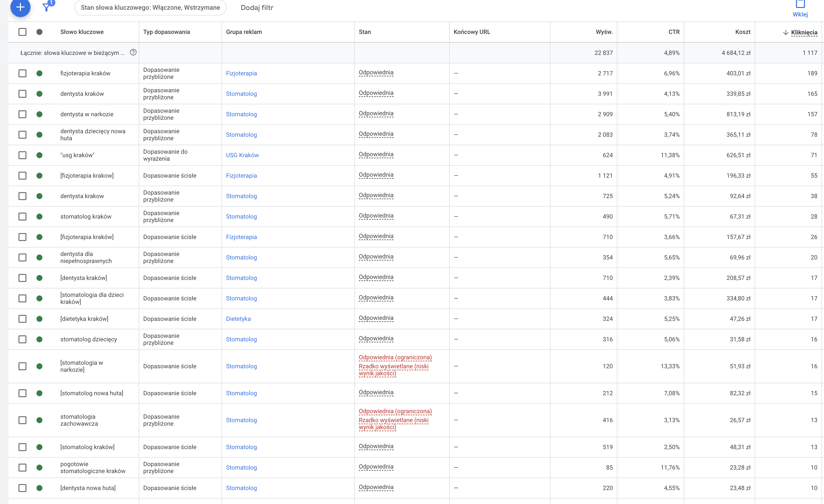Click green status dot for fizjoterapia kraków

click(x=39, y=73)
